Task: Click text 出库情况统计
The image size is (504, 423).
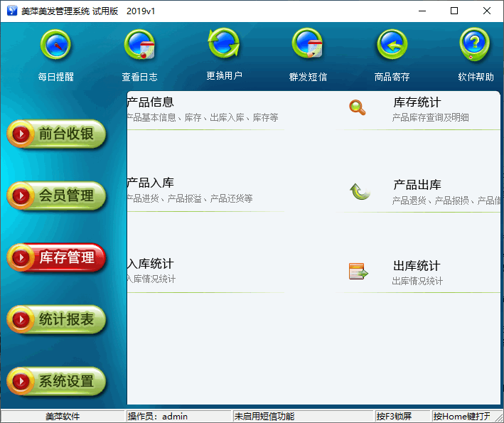Action: (x=417, y=282)
